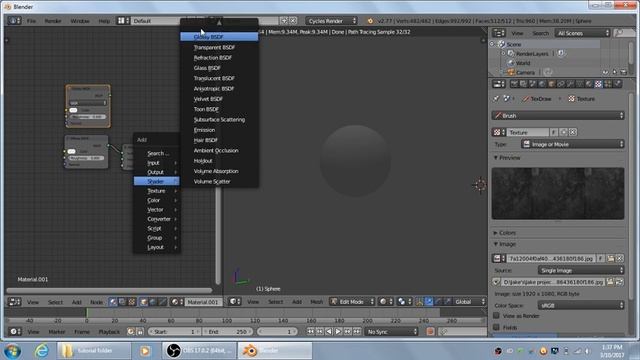Enable the Fields checkbox

496,327
